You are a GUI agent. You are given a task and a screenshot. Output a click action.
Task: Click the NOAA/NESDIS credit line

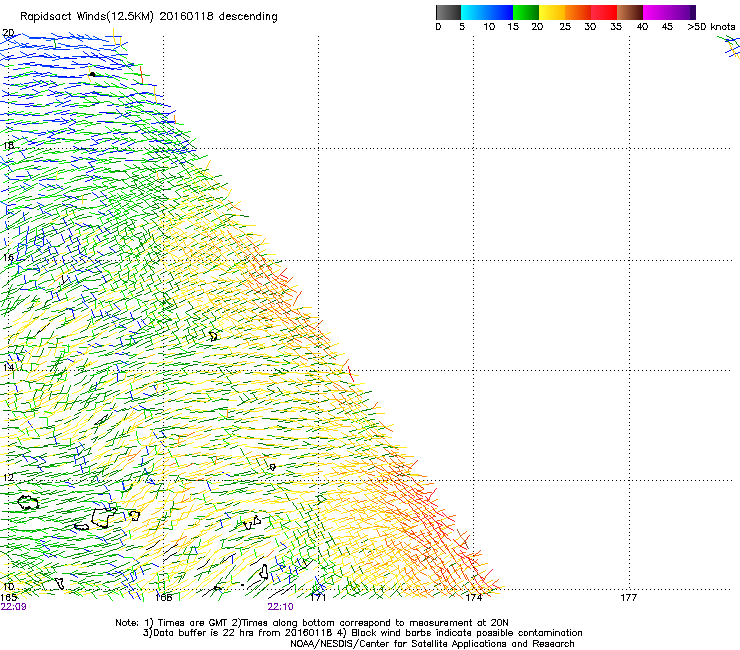(432, 644)
